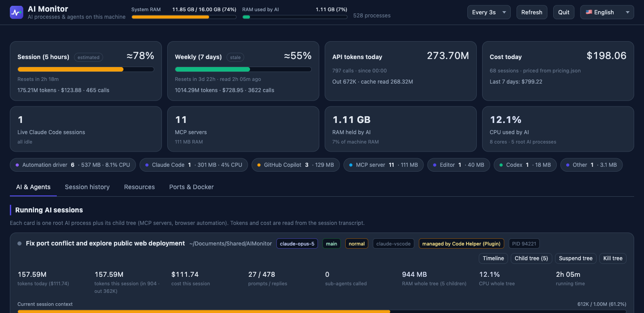Image resolution: width=644 pixels, height=313 pixels.
Task: Click the 'Last 7 days: $799.22' text
Action: click(516, 81)
